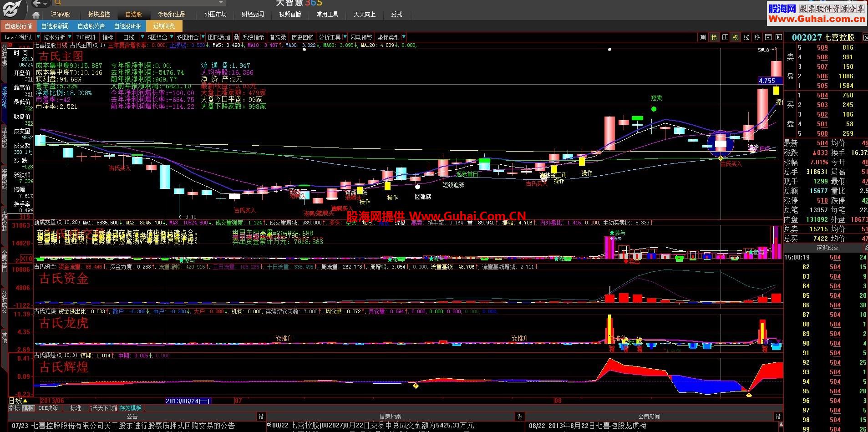Screen dimensions: 868x432
Task: Choose the DDE决策 template
Action: (x=48, y=408)
